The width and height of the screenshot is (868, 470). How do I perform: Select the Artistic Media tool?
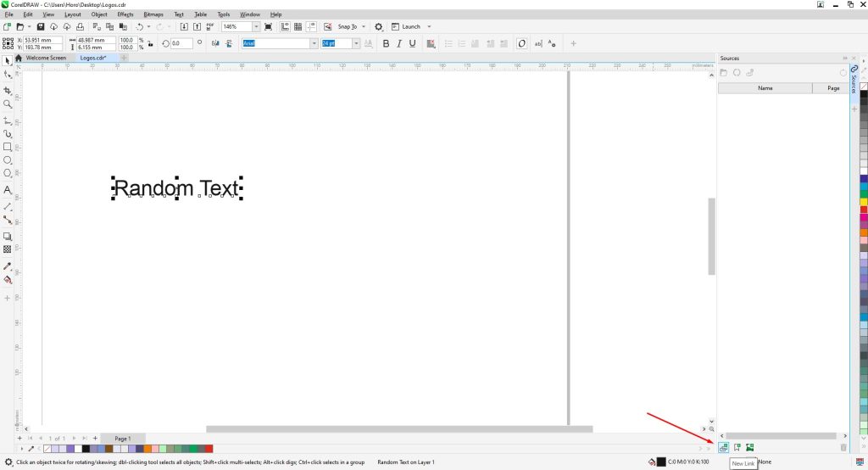pyautogui.click(x=7, y=133)
